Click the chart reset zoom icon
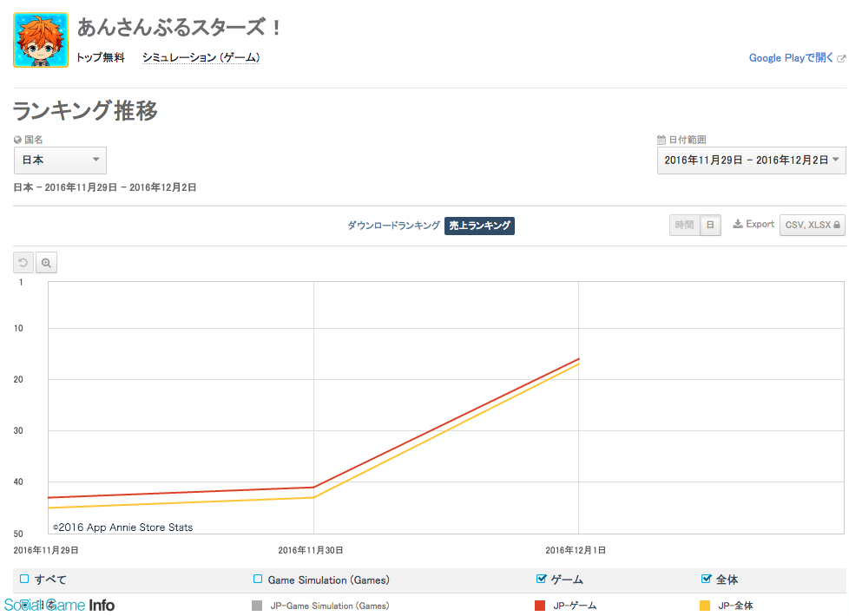Screen dimensions: 849x616 [23, 263]
